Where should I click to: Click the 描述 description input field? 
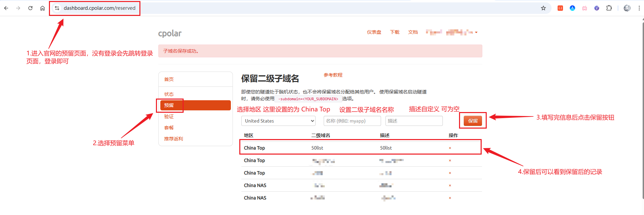pyautogui.click(x=414, y=121)
